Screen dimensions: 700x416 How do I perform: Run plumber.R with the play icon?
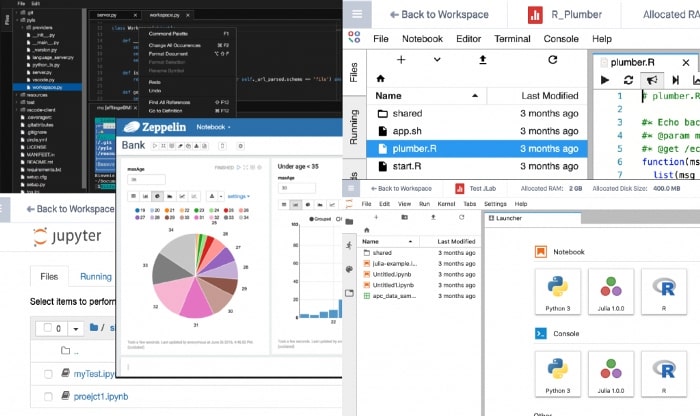pos(604,79)
